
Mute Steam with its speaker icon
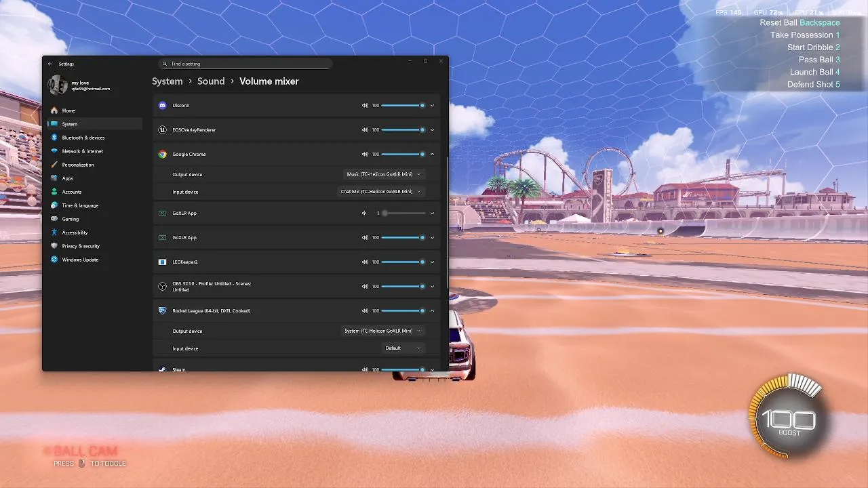pyautogui.click(x=365, y=369)
